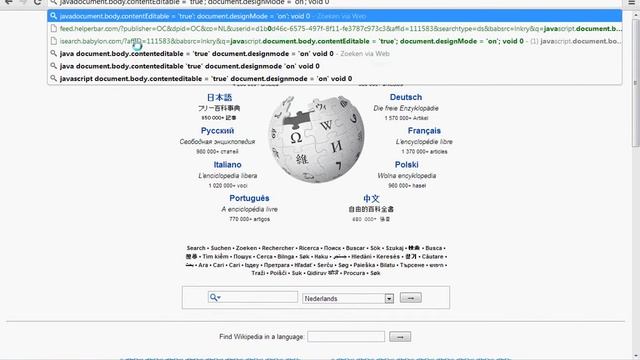This screenshot has height=360, width=640.
Task: Click the 'Die freie Enzyklopädie' text
Action: [x=406, y=108]
